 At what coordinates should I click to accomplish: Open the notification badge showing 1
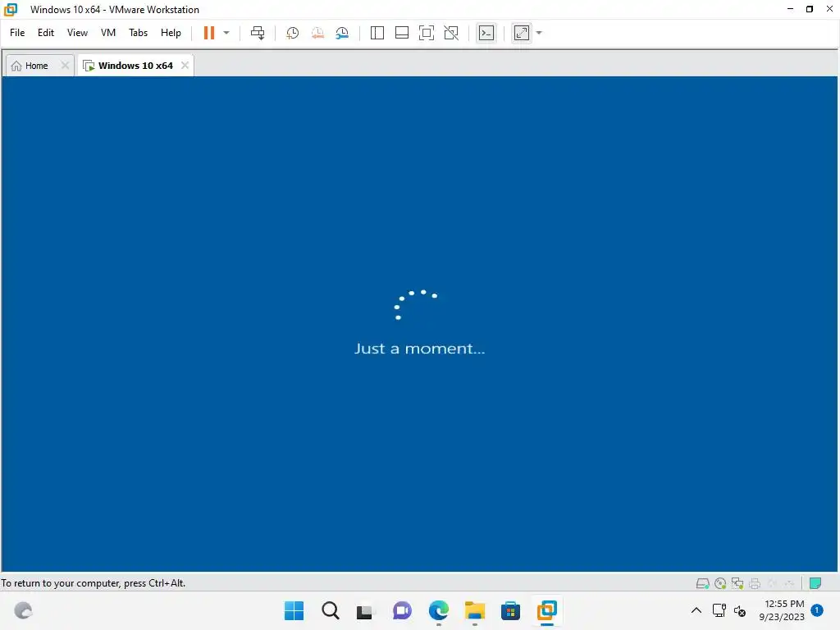[x=817, y=610]
